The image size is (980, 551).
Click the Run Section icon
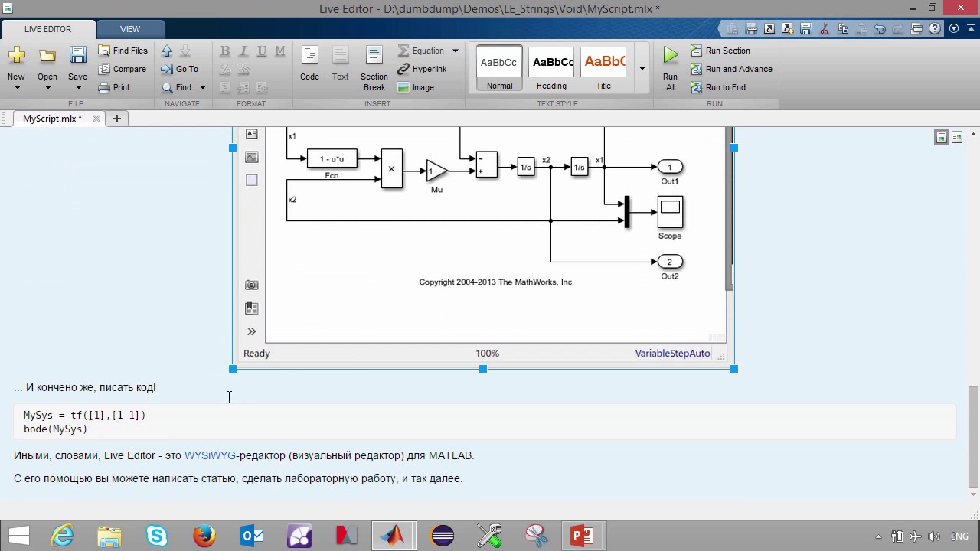[696, 51]
